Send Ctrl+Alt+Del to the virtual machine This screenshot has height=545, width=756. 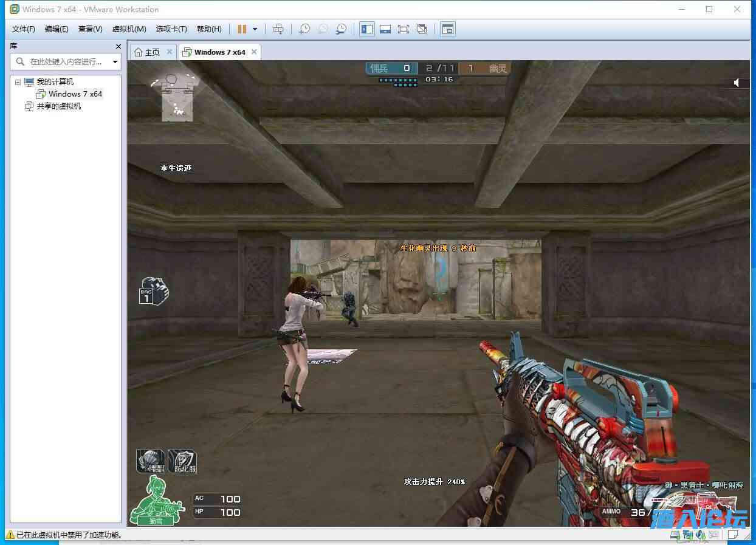(278, 29)
